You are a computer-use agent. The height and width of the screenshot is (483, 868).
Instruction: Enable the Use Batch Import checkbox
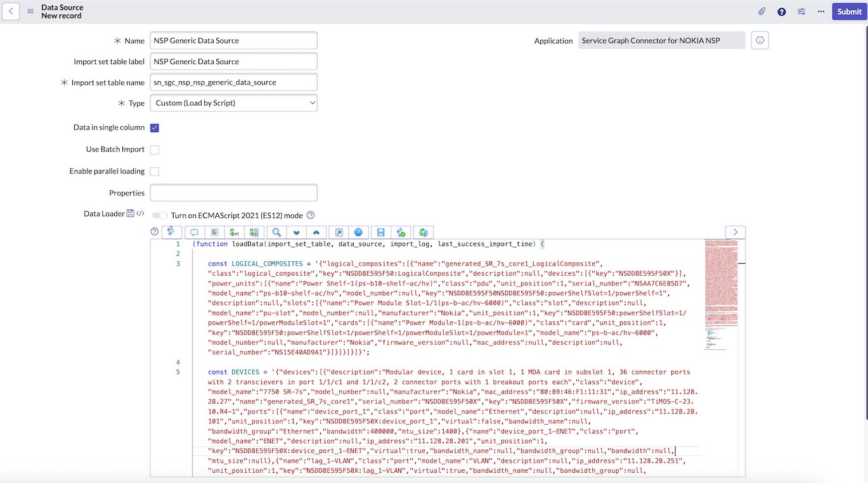pos(155,150)
